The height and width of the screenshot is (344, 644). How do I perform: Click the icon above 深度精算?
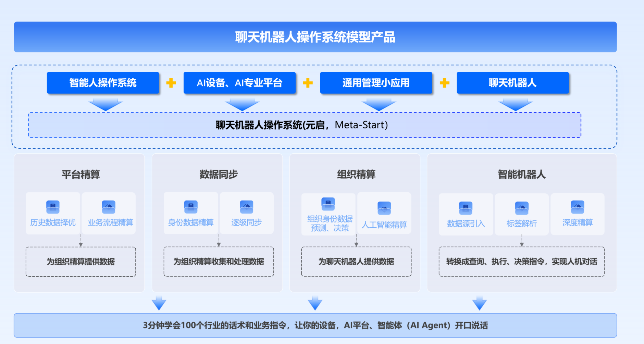coord(578,207)
